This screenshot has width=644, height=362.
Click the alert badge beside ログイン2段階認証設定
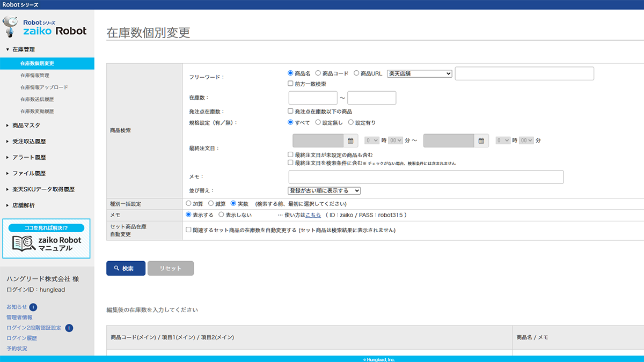[69, 328]
